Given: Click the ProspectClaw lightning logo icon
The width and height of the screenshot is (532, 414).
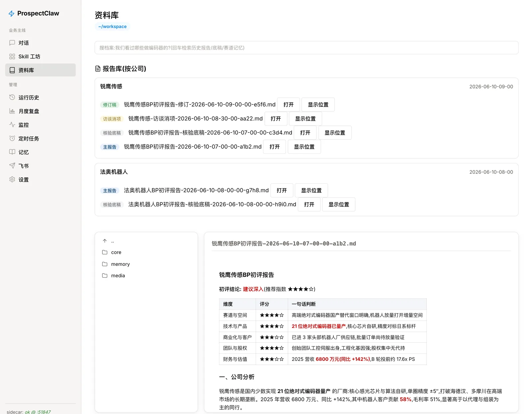Looking at the screenshot, I should click(x=11, y=13).
